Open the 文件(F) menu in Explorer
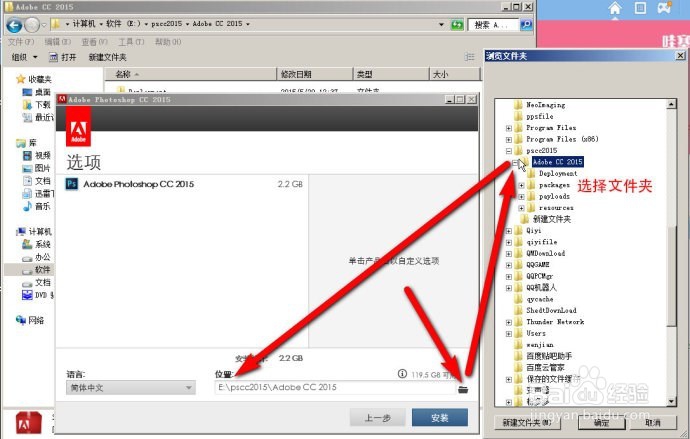Viewport: 690px width, 439px height. (x=21, y=42)
